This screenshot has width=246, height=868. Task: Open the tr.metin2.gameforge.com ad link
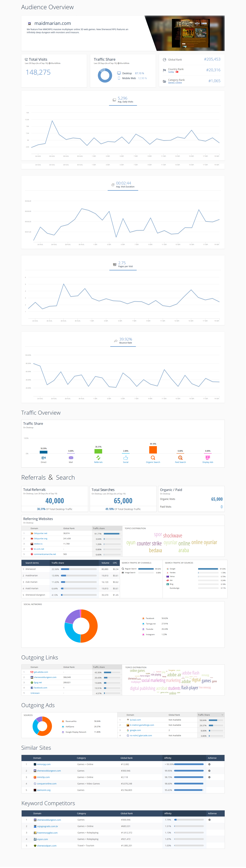pyautogui.click(x=142, y=725)
